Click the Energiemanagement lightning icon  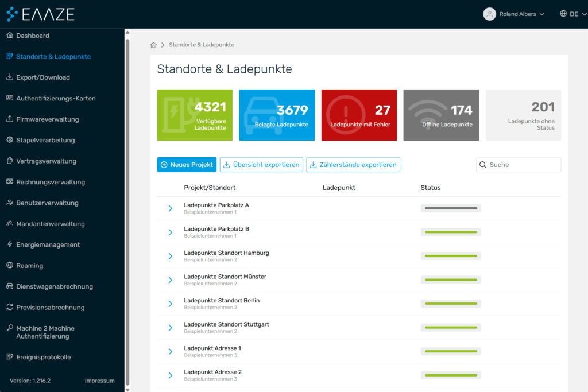click(x=10, y=244)
